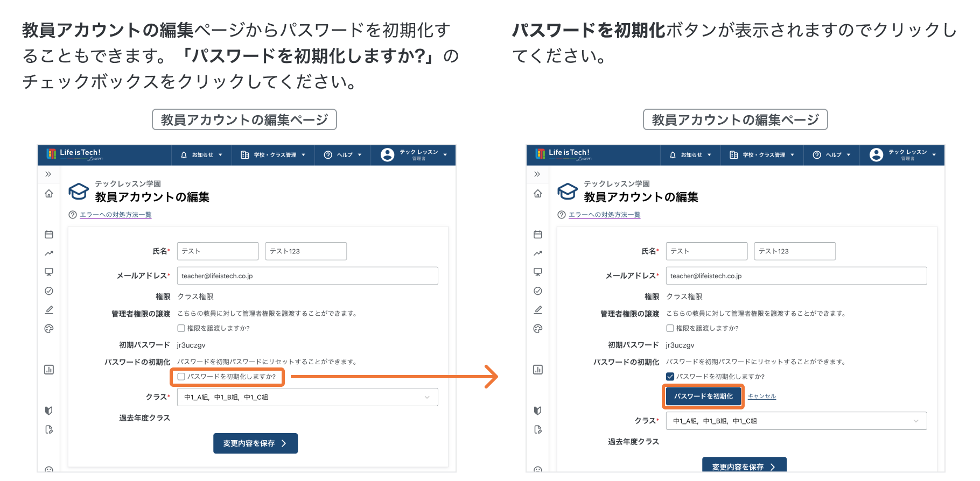This screenshot has width=980, height=481.
Task: Click the home icon in the left screenshot's sidebar
Action: 49,194
